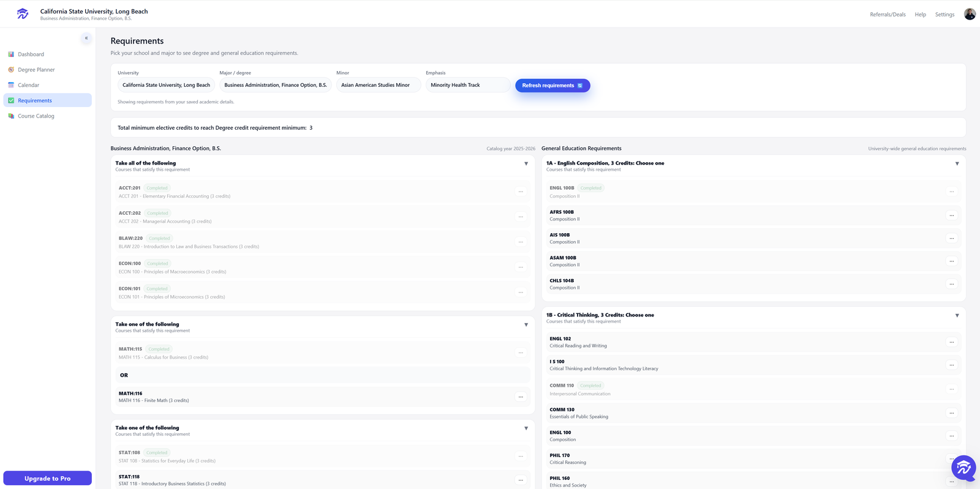Open the Minor selector field
Viewport: 980px width, 489px height.
tap(379, 85)
